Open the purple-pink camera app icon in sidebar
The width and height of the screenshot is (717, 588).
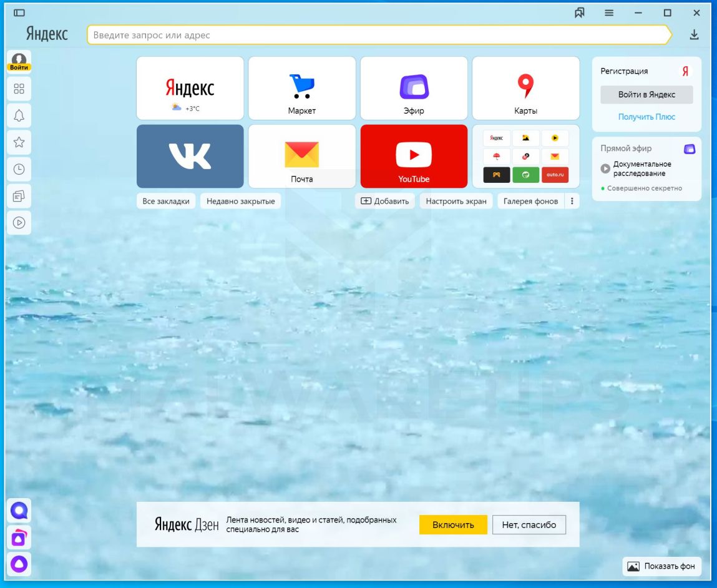pos(19,537)
